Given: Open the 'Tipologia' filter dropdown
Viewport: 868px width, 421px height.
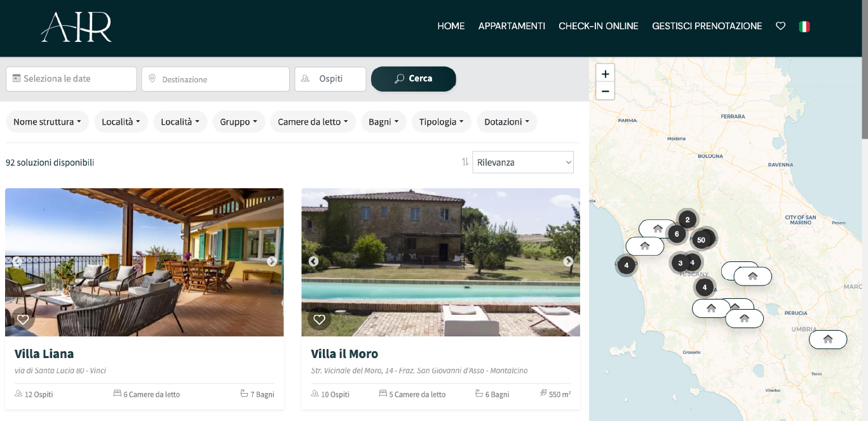Looking at the screenshot, I should coord(441,121).
